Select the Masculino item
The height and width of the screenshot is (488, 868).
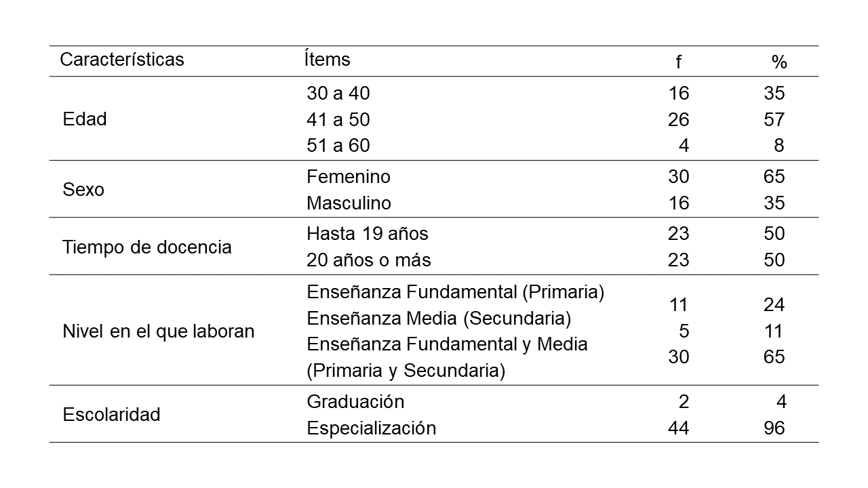(349, 203)
